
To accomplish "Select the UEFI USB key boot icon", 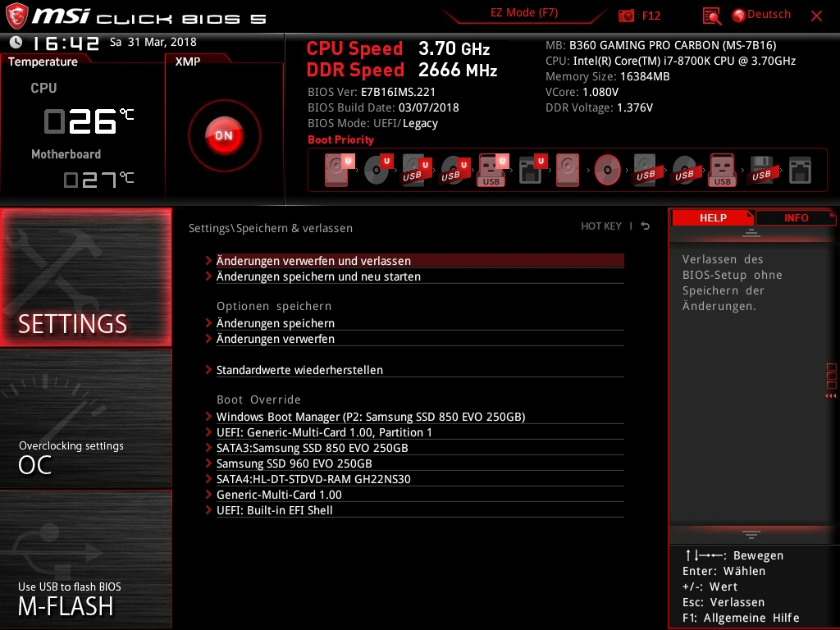I will 492,171.
